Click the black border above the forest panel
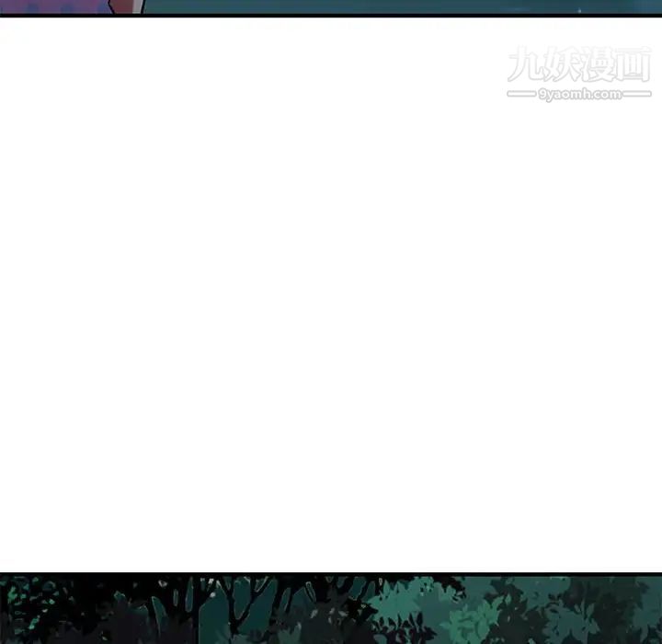This screenshot has height=644, width=662. (x=331, y=574)
